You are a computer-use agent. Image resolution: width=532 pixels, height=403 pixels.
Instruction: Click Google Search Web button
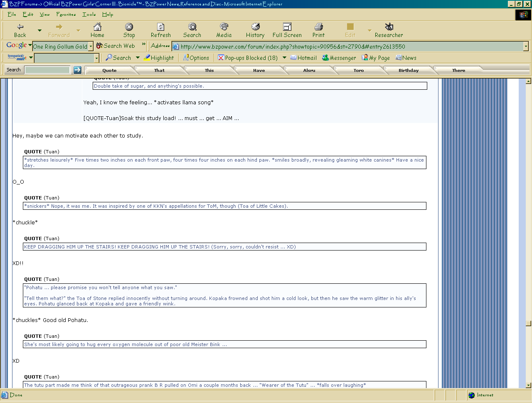[116, 46]
